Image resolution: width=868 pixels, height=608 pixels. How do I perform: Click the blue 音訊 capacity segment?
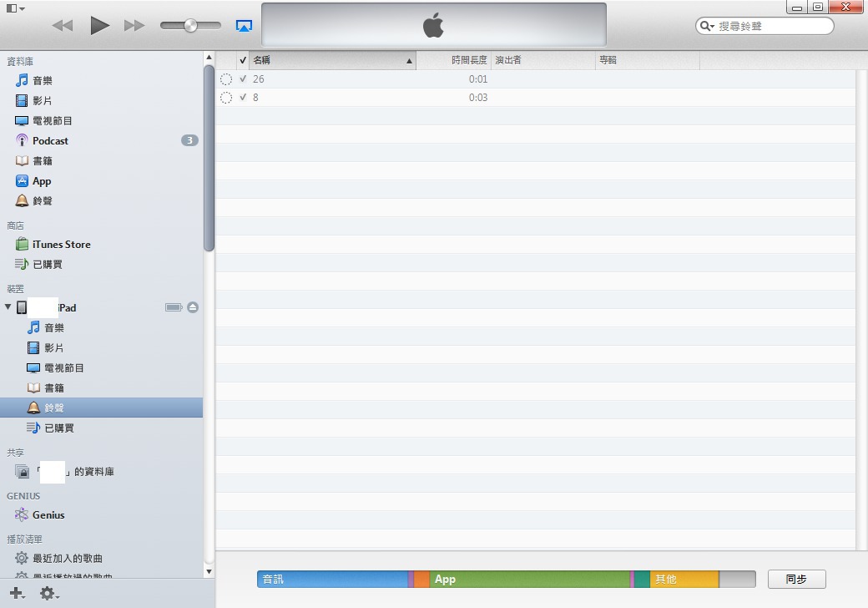tap(333, 580)
